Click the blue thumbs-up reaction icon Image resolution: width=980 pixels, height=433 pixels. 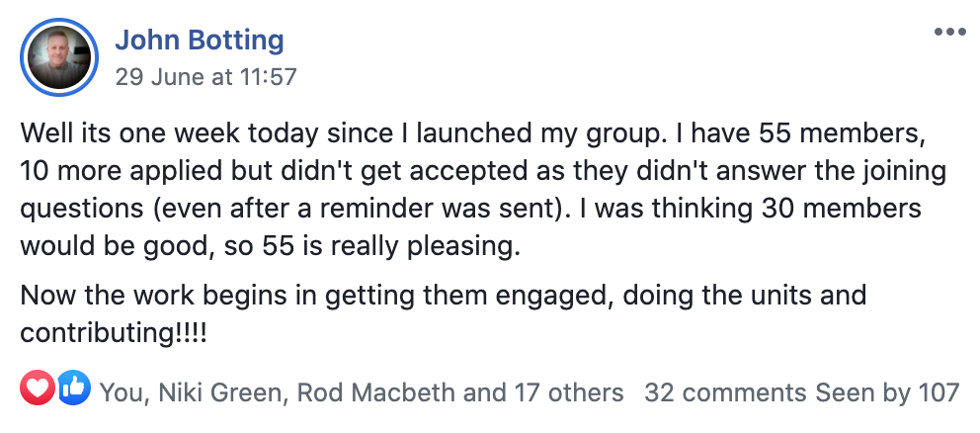72,392
